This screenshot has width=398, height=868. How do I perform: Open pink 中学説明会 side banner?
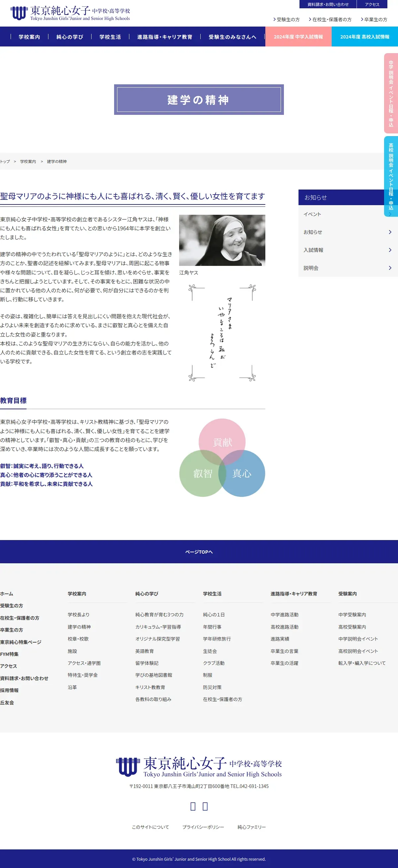tap(391, 93)
